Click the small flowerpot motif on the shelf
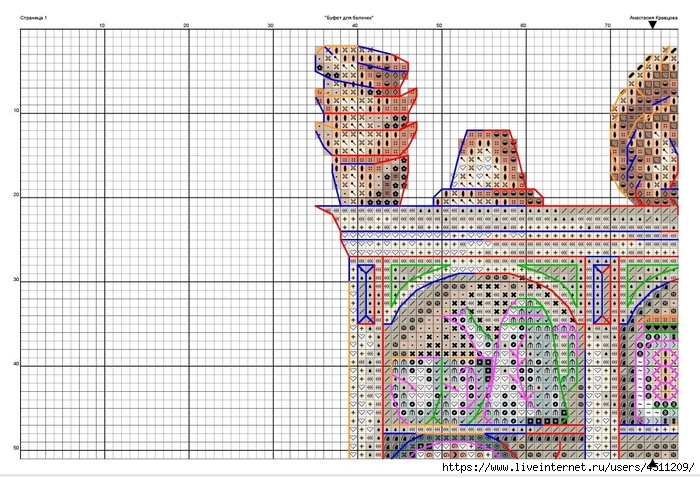700x478 pixels. (488, 168)
